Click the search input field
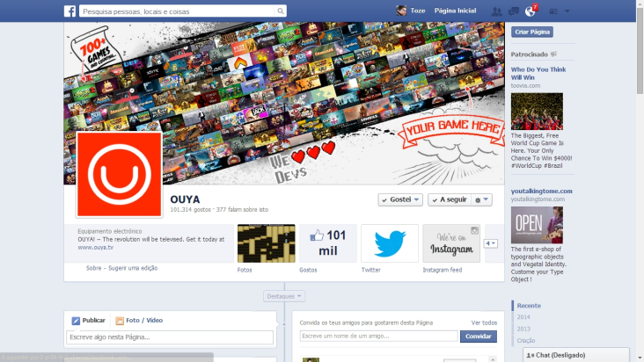This screenshot has height=362, width=644. point(178,11)
